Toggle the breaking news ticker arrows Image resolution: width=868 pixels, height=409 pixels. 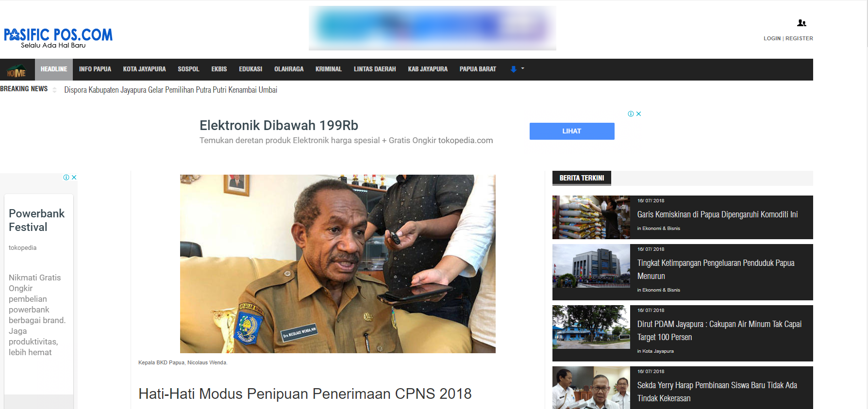tap(54, 90)
